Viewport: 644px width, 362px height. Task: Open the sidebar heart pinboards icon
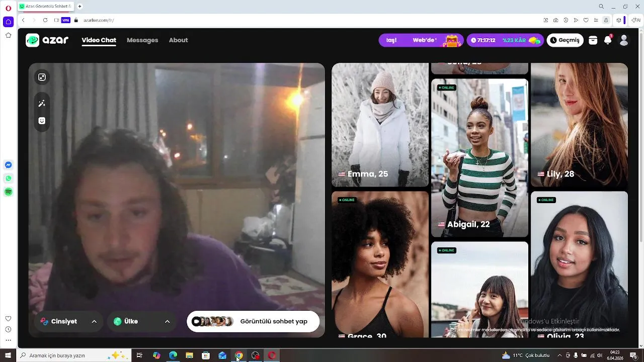pyautogui.click(x=8, y=319)
